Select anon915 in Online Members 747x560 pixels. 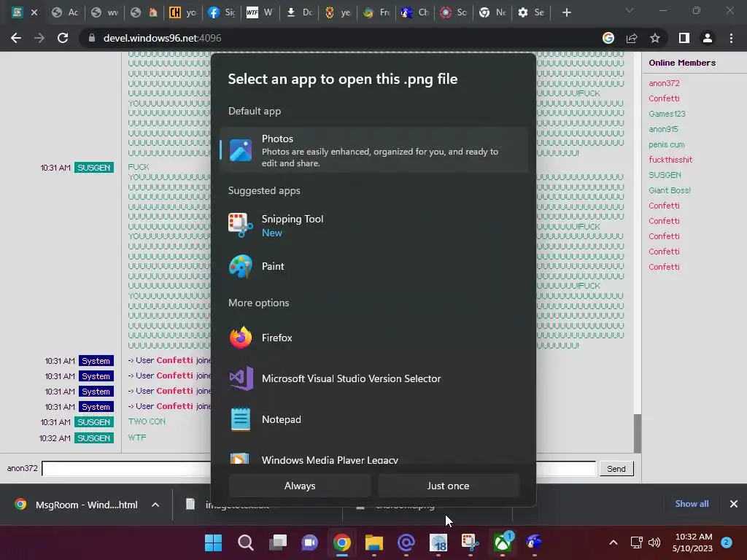(663, 129)
